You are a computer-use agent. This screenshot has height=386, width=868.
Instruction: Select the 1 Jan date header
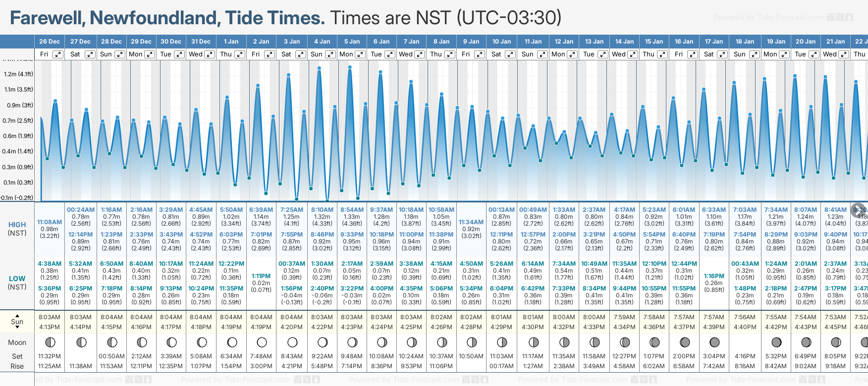coord(231,42)
